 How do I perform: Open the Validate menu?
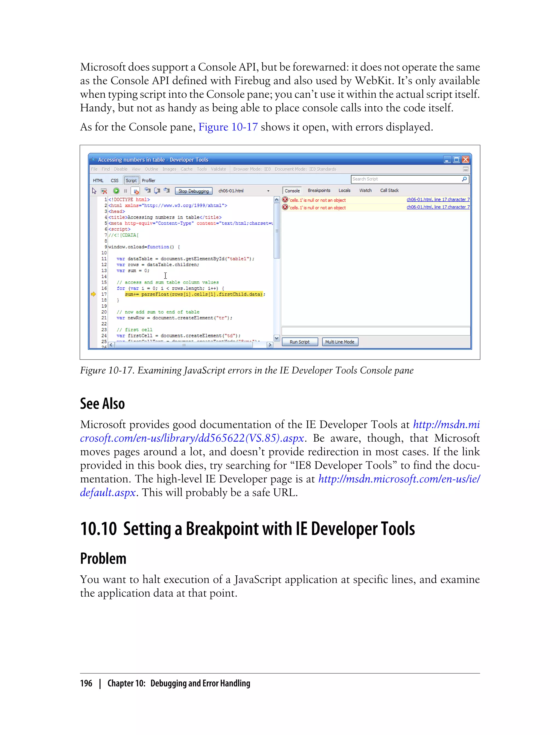218,169
